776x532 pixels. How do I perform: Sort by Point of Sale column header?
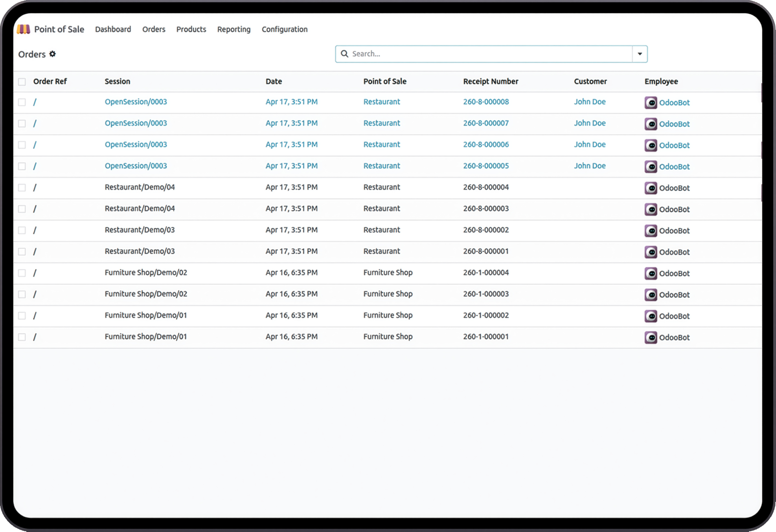(385, 81)
